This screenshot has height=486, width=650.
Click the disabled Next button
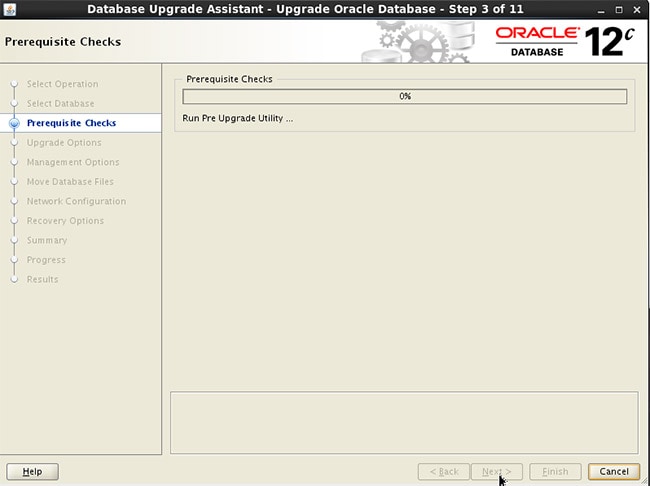pyautogui.click(x=497, y=471)
